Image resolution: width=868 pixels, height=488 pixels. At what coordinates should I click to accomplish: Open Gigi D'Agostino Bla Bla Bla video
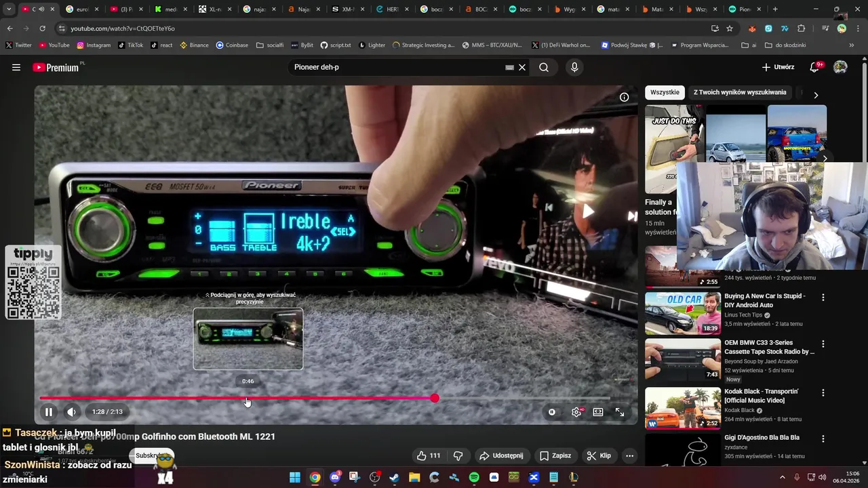pyautogui.click(x=762, y=438)
